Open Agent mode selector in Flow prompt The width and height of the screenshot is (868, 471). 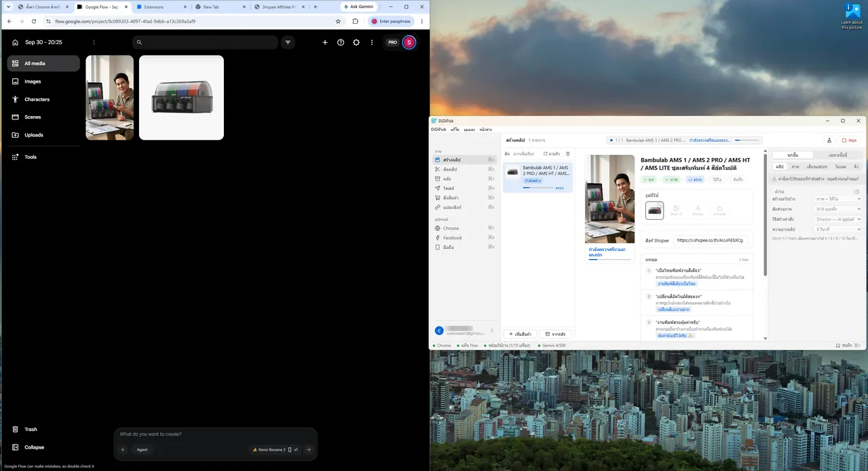142,449
